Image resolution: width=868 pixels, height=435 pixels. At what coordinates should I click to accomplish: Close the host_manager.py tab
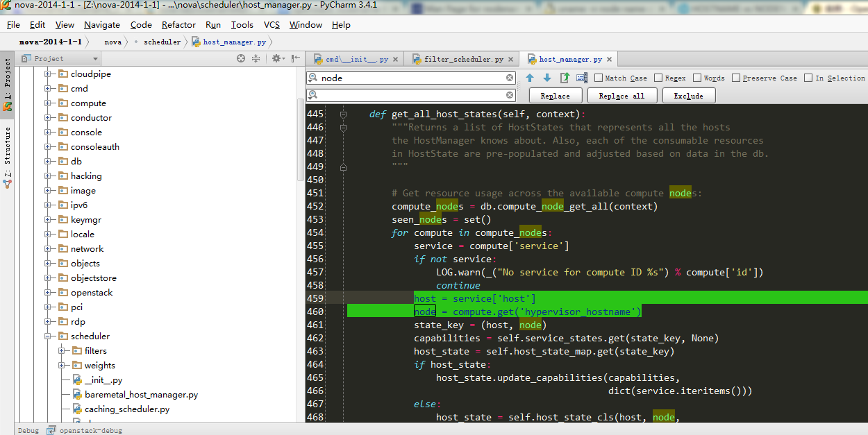tap(609, 60)
